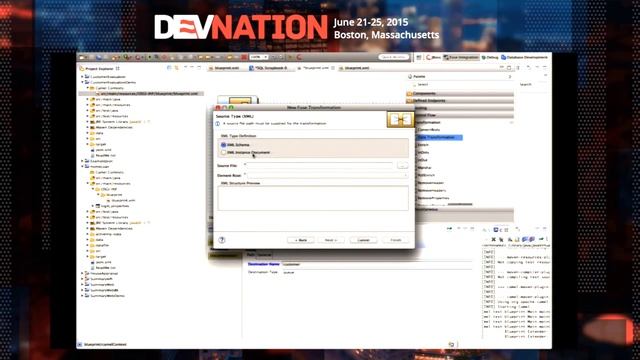Collapse first Camel Contexts node
The height and width of the screenshot is (360, 640).
(x=87, y=88)
